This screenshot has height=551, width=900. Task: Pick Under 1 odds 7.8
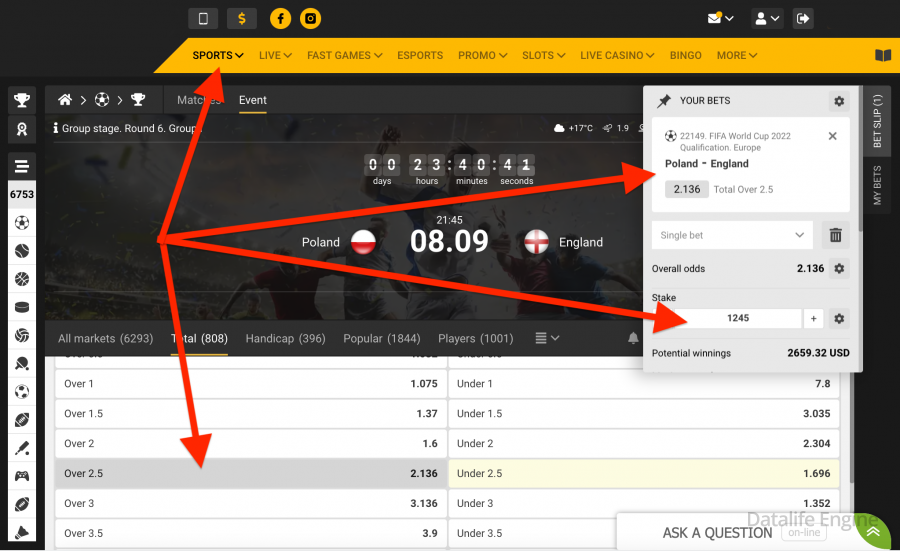(643, 383)
